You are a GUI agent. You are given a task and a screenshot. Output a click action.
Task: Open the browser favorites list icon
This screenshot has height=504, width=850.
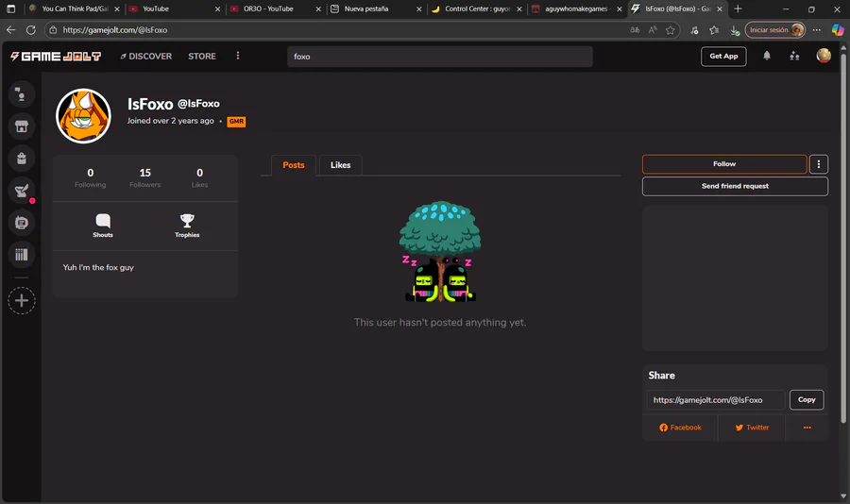[x=714, y=30]
